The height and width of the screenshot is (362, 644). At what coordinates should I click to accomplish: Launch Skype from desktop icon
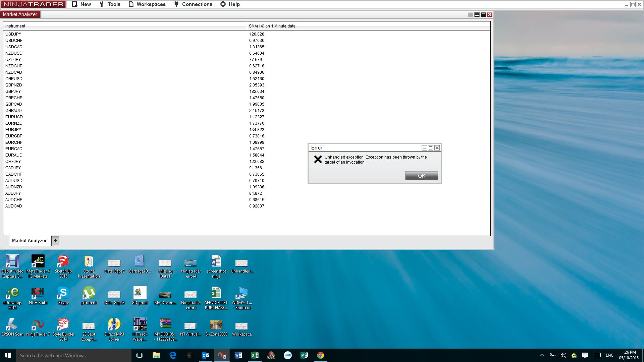pos(63,295)
